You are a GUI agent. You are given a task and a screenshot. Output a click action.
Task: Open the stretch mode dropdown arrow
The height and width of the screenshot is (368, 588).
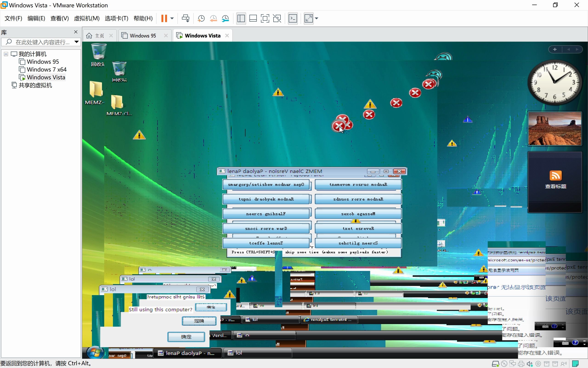click(x=317, y=18)
